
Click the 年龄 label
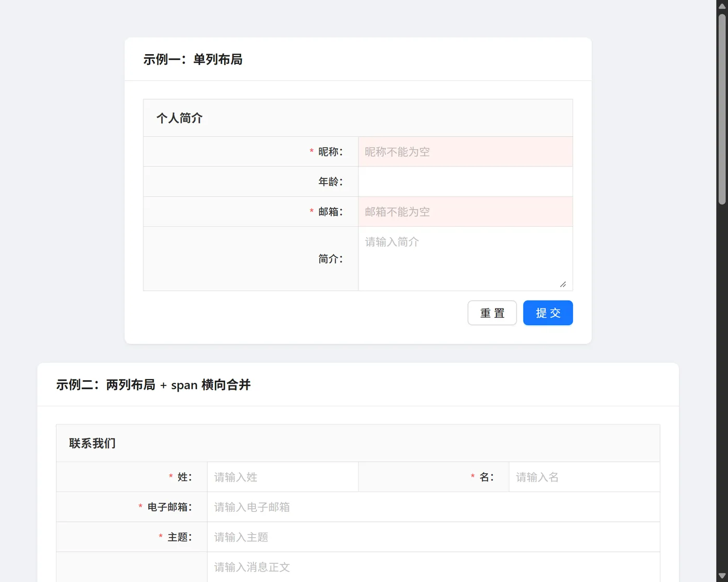click(x=330, y=182)
